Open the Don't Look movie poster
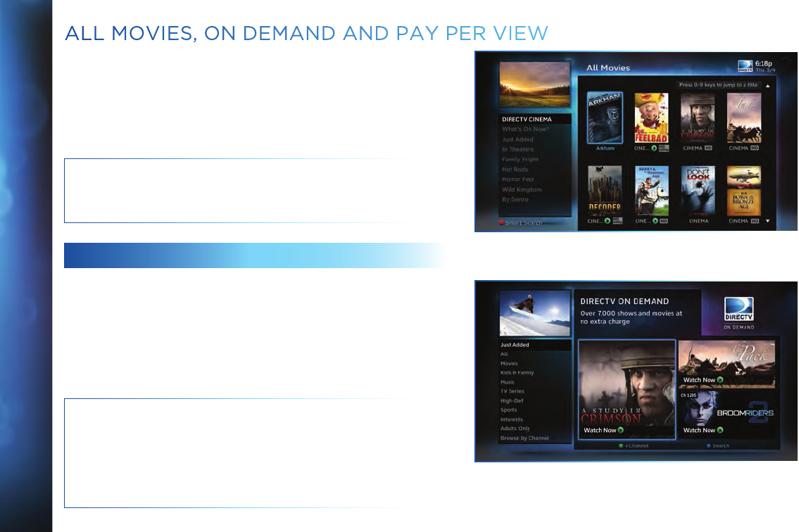This screenshot has height=532, width=799. (x=698, y=191)
